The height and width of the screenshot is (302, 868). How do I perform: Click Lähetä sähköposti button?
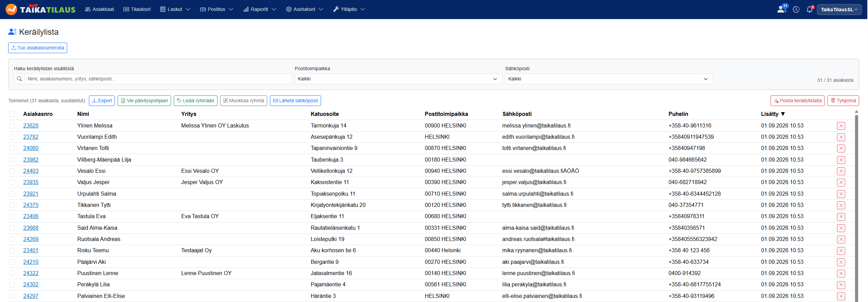pyautogui.click(x=295, y=101)
